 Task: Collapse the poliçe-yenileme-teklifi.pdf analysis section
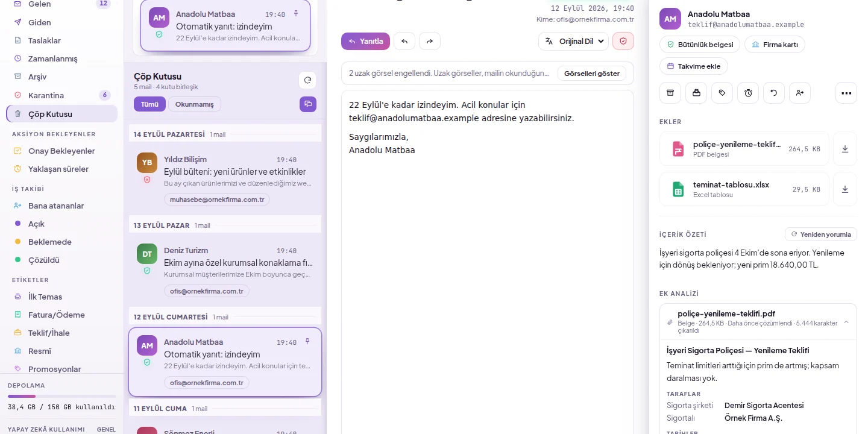(x=846, y=322)
